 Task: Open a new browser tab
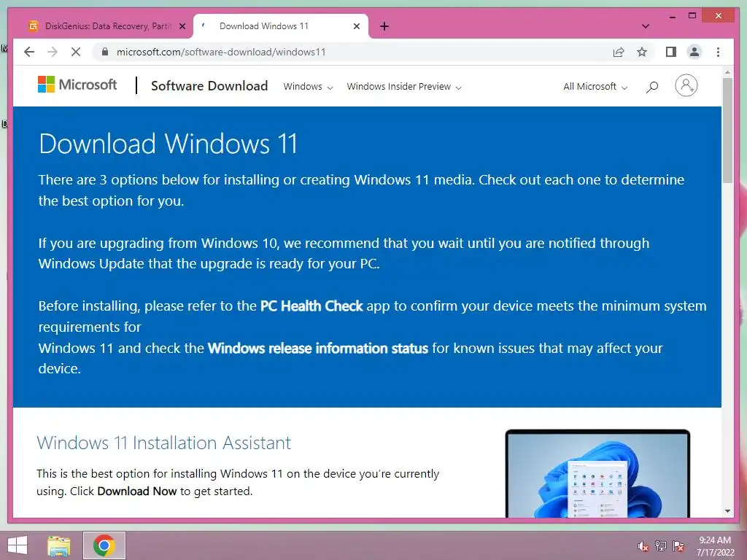pos(384,26)
